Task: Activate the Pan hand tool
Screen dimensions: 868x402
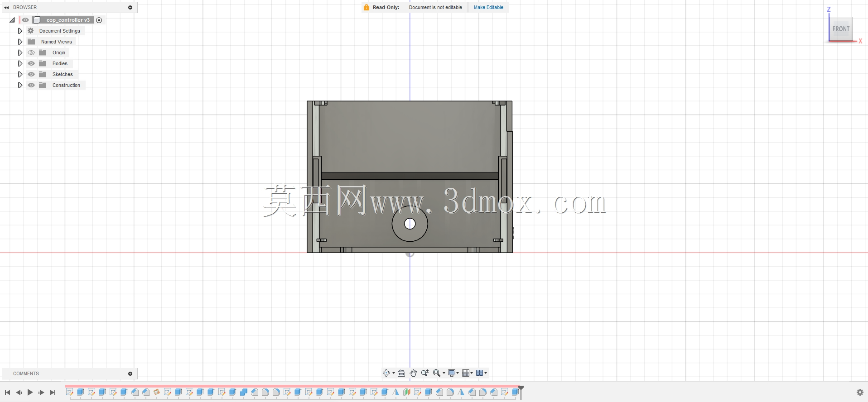Action: coord(413,373)
